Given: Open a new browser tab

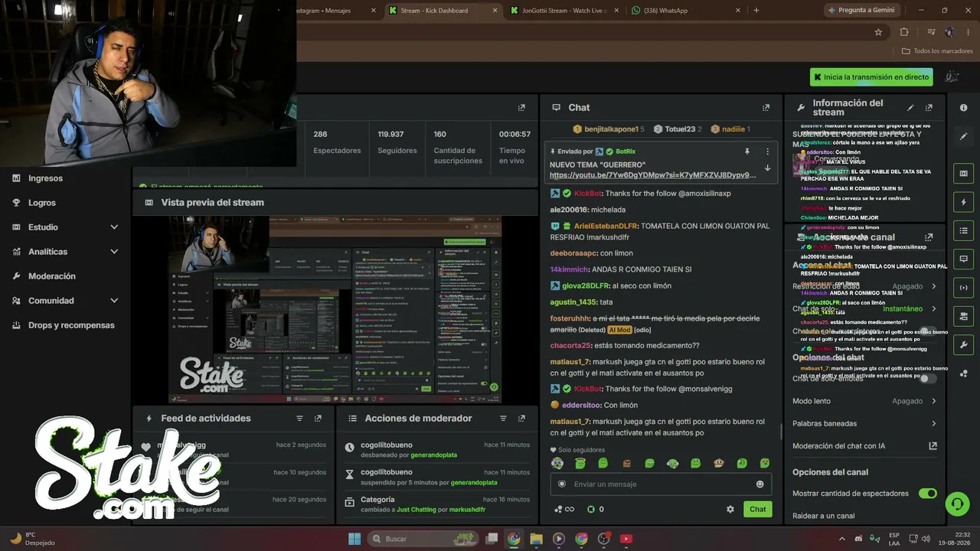Looking at the screenshot, I should (x=756, y=10).
